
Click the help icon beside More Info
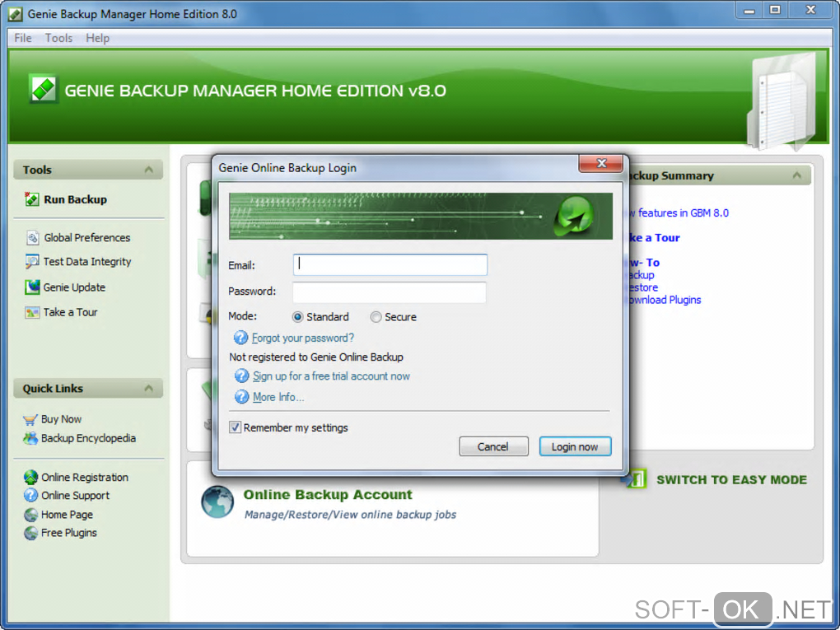click(x=241, y=396)
